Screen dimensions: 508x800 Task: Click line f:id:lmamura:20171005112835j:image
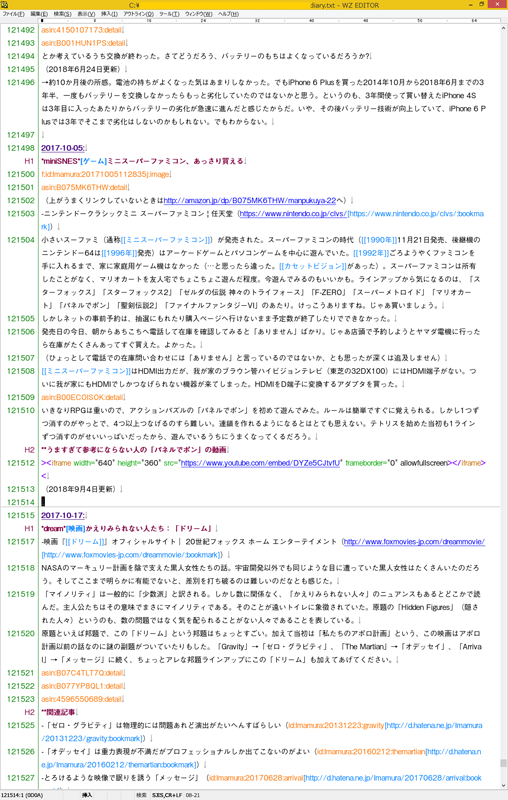click(106, 174)
